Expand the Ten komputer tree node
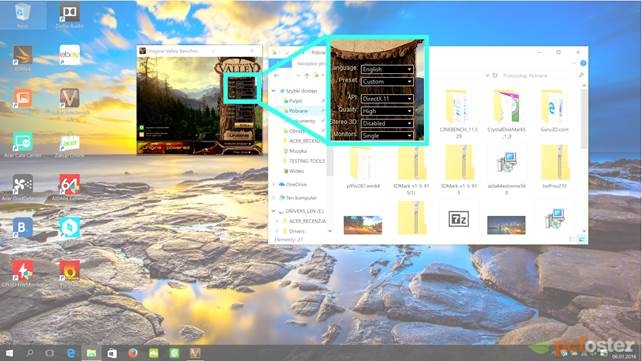Viewport: 642px width, 361px height. pos(274,198)
